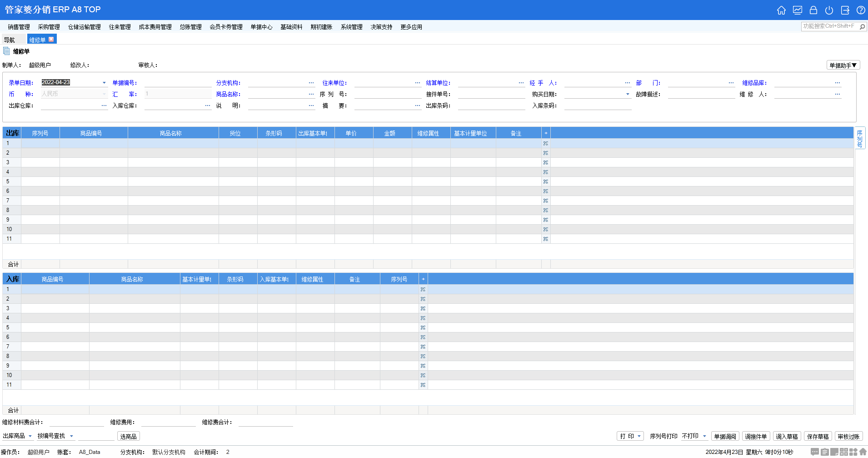This screenshot has width=868, height=458.
Task: Delete row 11 in 出库 table
Action: 546,239
